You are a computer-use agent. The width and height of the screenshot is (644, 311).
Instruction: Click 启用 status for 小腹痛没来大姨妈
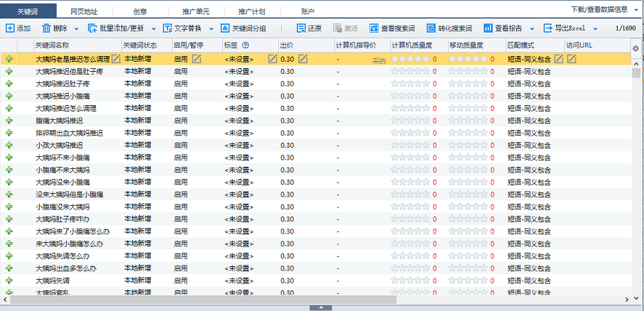coord(181,207)
